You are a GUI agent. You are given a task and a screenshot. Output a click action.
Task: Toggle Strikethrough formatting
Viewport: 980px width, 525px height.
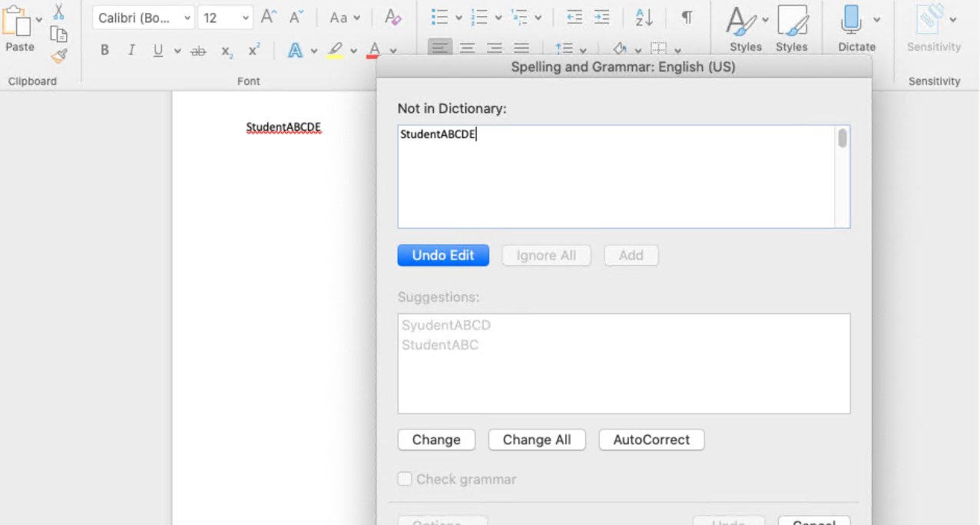[198, 51]
